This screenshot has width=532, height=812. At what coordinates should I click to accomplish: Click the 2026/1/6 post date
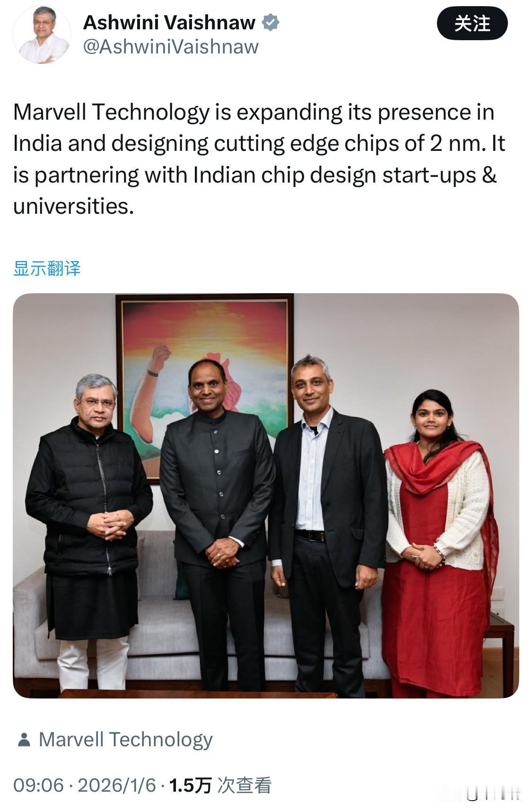coord(116,786)
